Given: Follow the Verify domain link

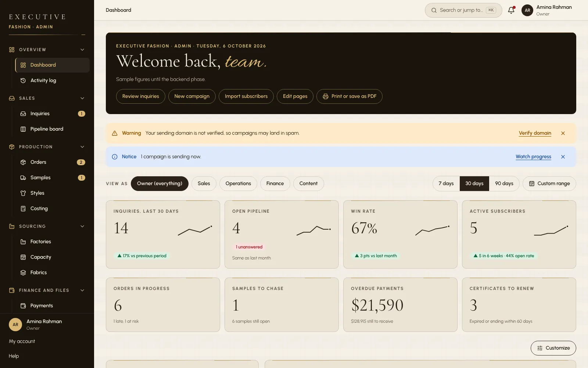Looking at the screenshot, I should click(535, 133).
